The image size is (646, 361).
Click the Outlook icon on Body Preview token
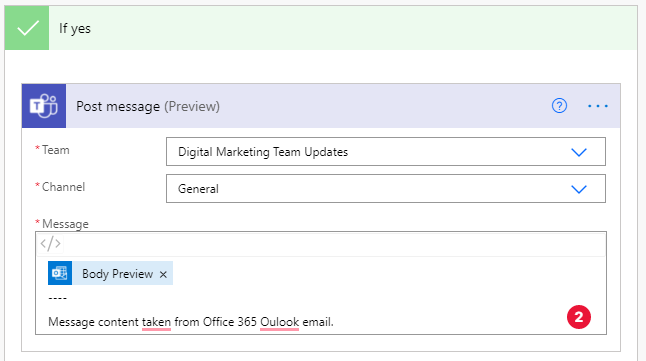click(x=60, y=273)
